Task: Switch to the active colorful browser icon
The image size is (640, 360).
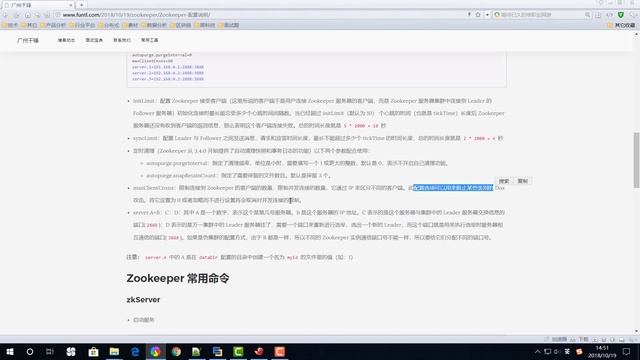Action: 155,351
